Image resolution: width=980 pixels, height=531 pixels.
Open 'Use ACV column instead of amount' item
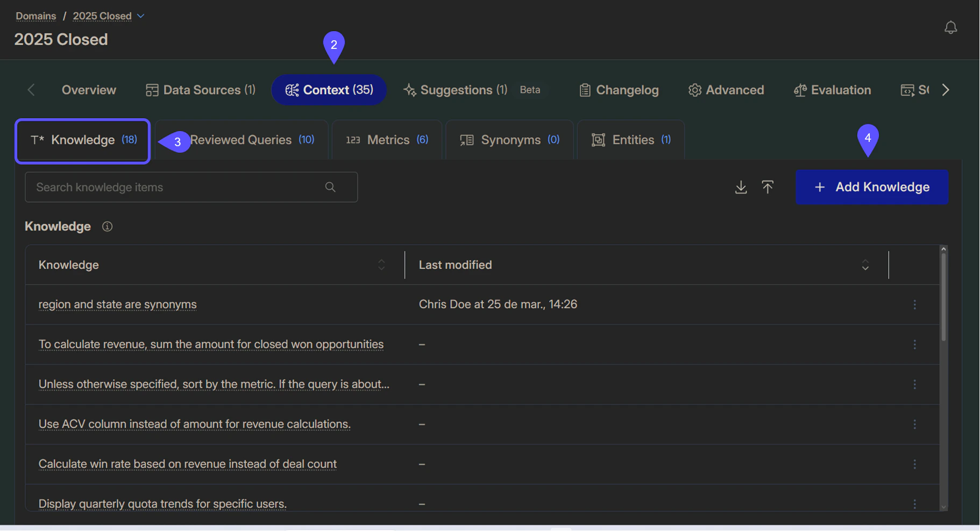pos(194,424)
